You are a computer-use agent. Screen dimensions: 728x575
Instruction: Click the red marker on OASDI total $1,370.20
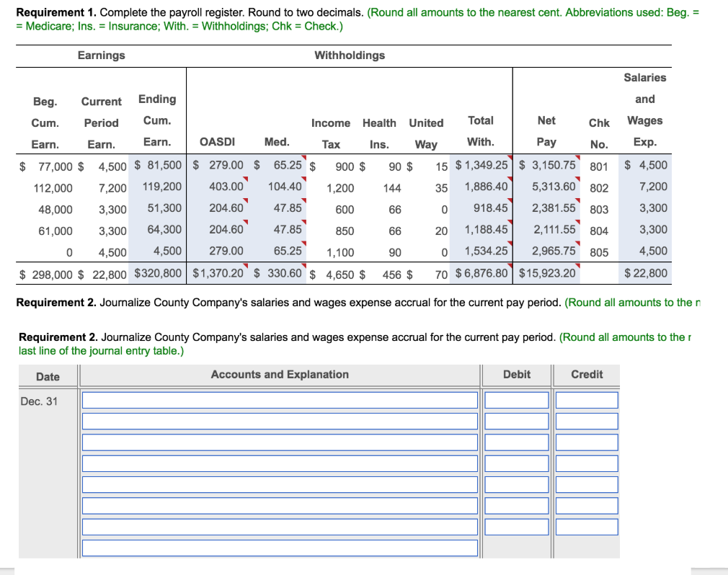(x=245, y=266)
